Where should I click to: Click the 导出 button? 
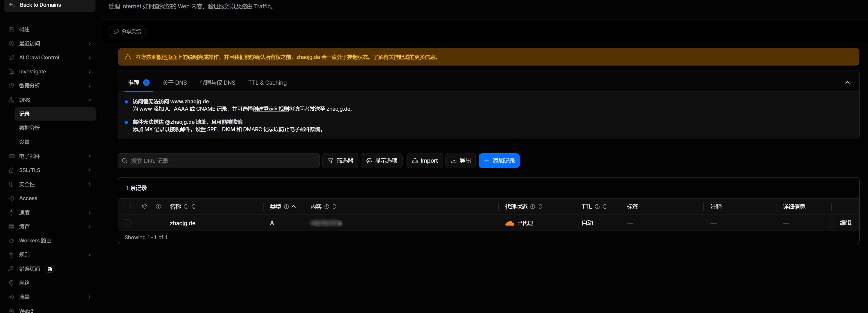click(461, 161)
